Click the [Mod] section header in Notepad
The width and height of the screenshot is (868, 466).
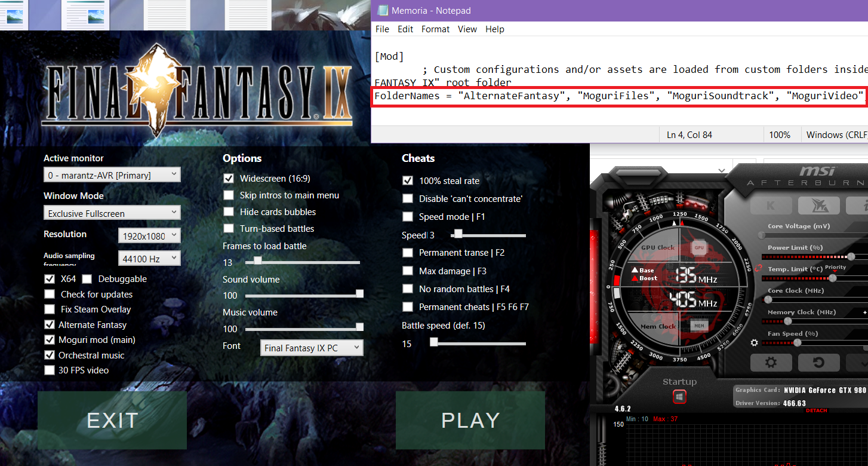389,57
